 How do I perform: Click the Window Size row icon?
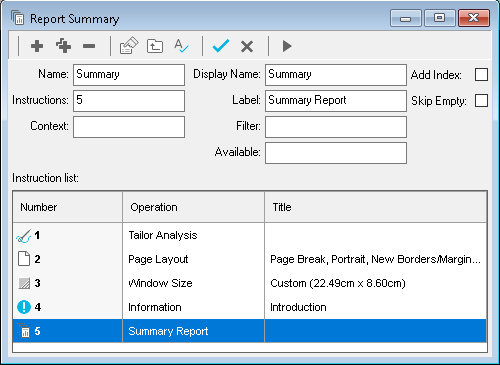tap(24, 283)
